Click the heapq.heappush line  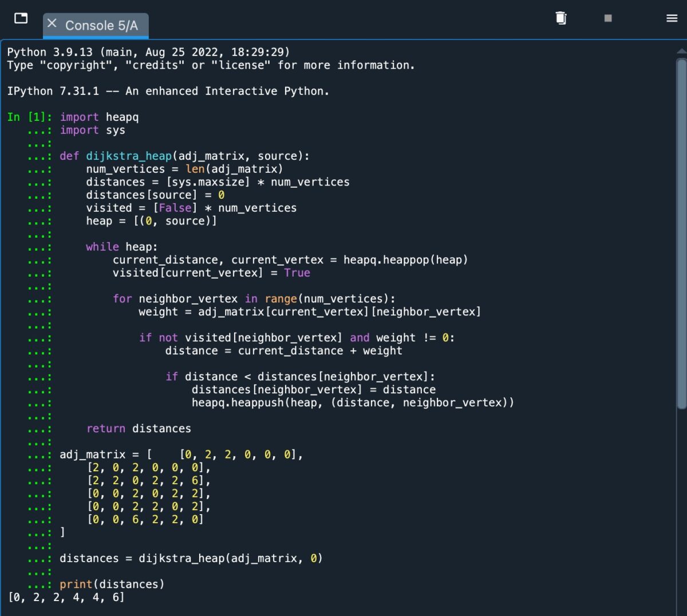(352, 403)
